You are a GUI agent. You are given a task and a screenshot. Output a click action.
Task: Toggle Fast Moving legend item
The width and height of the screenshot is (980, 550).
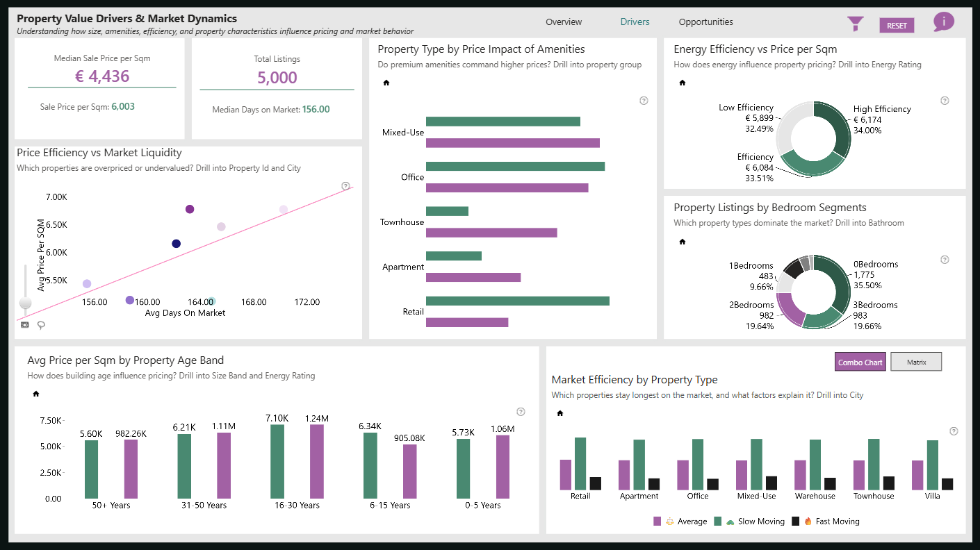pos(826,522)
